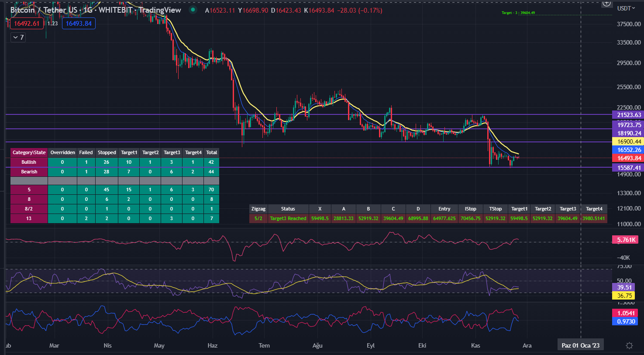Click the 'Category\State' header cell
Screen dimensions: 644x355
(29, 152)
